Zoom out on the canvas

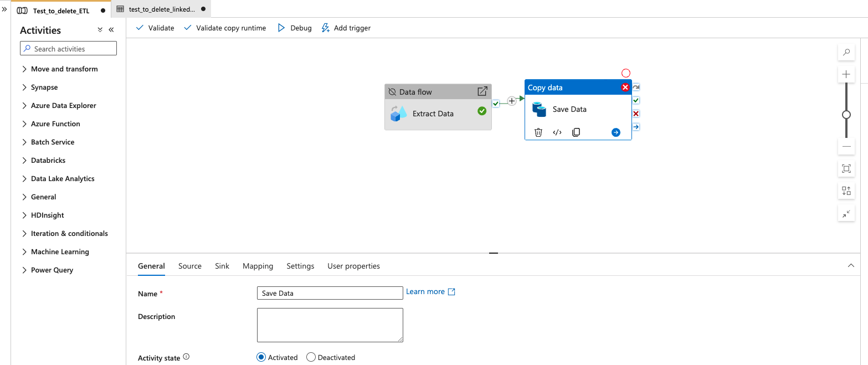[846, 147]
